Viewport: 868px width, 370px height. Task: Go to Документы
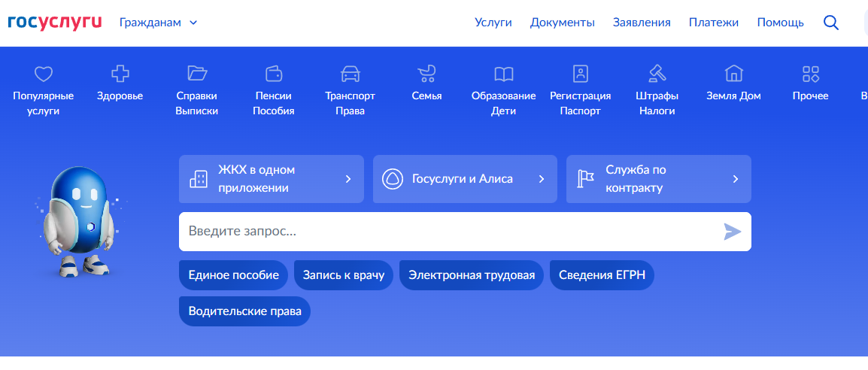click(563, 23)
